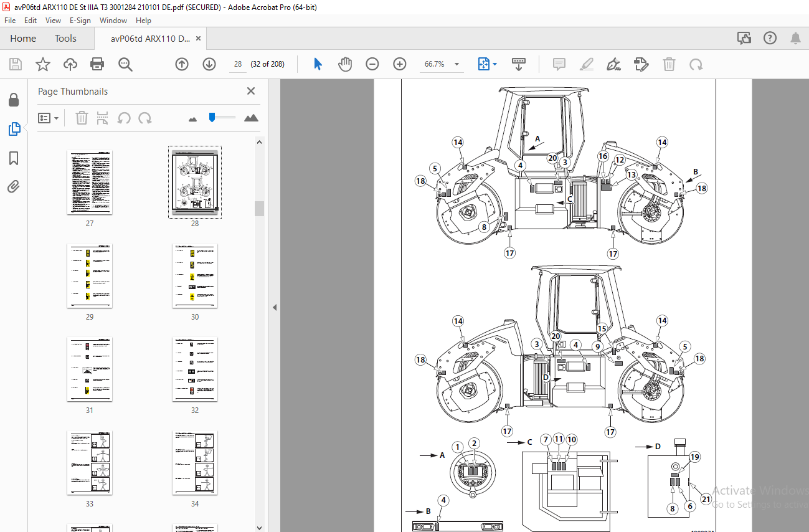Zoom in with the plus button

coord(400,64)
